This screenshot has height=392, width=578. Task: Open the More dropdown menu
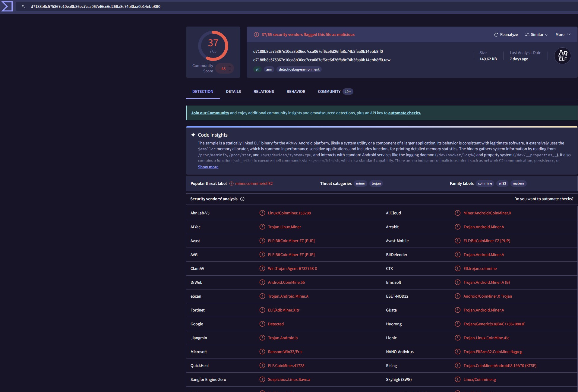click(563, 35)
